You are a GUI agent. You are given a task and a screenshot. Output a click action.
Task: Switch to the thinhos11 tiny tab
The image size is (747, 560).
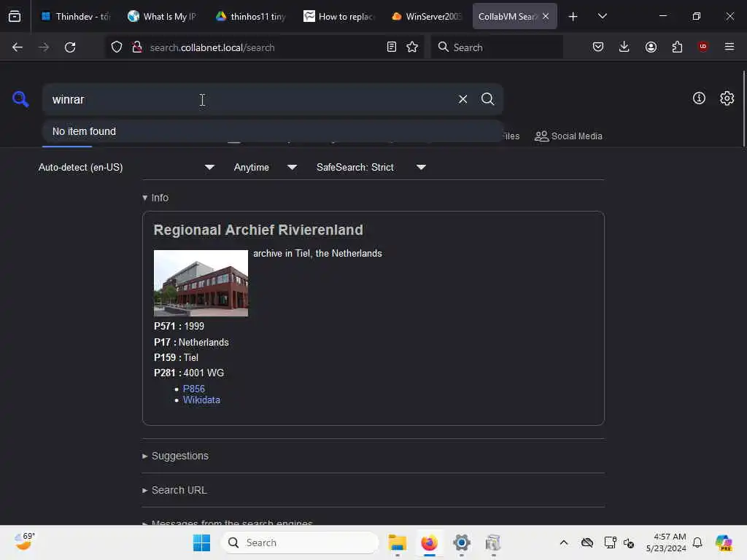coord(250,17)
